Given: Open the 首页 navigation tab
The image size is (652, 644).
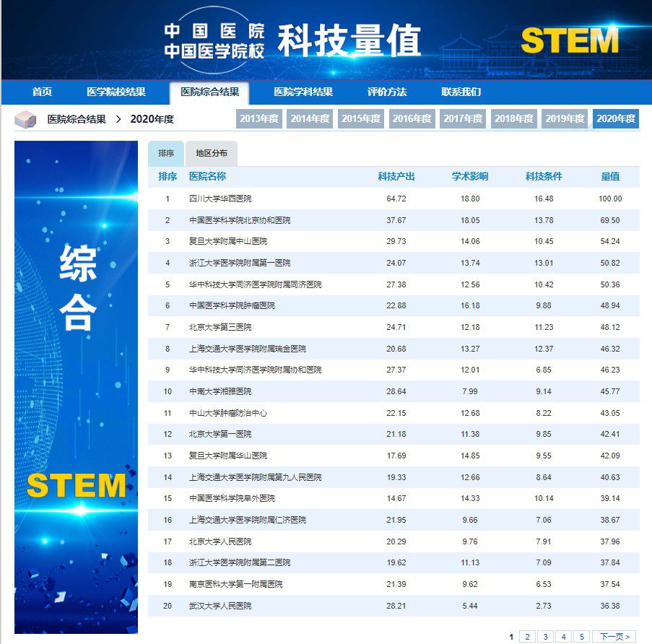Looking at the screenshot, I should coord(42,92).
